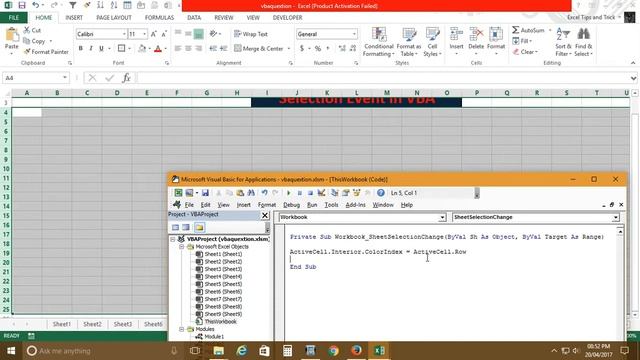Toggle Folders icon in Project panel
This screenshot has width=640, height=360.
(199, 227)
